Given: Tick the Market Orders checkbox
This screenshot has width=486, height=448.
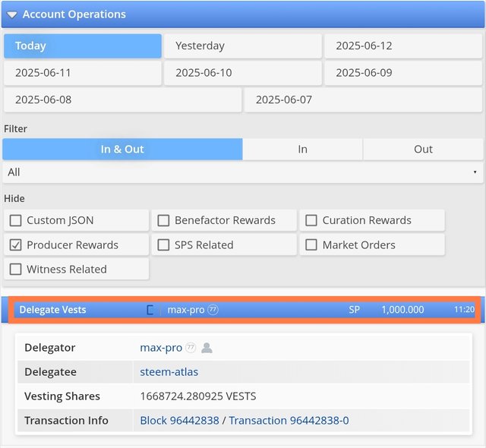Looking at the screenshot, I should [311, 245].
